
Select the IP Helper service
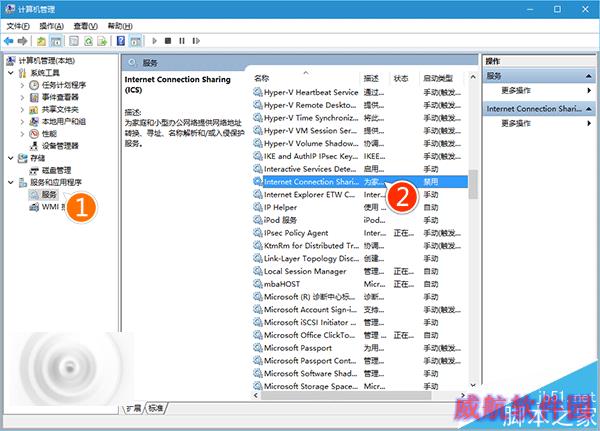[360, 207]
